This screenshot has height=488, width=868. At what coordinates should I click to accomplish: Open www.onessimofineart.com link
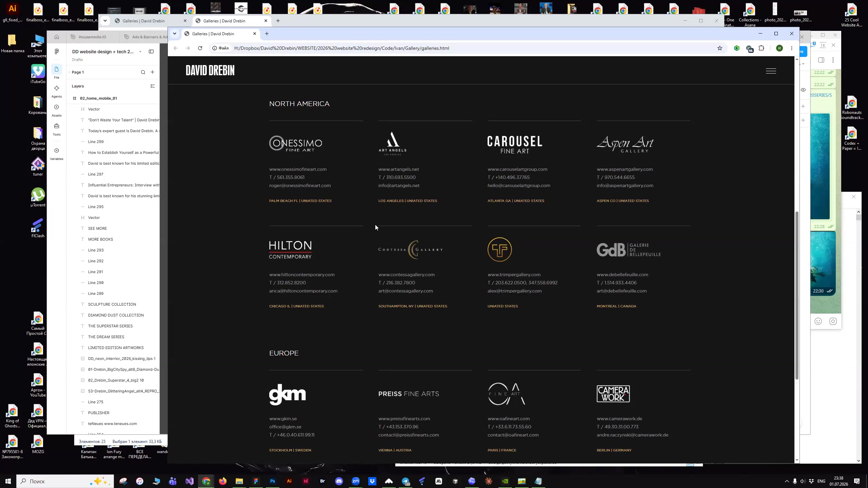click(298, 169)
